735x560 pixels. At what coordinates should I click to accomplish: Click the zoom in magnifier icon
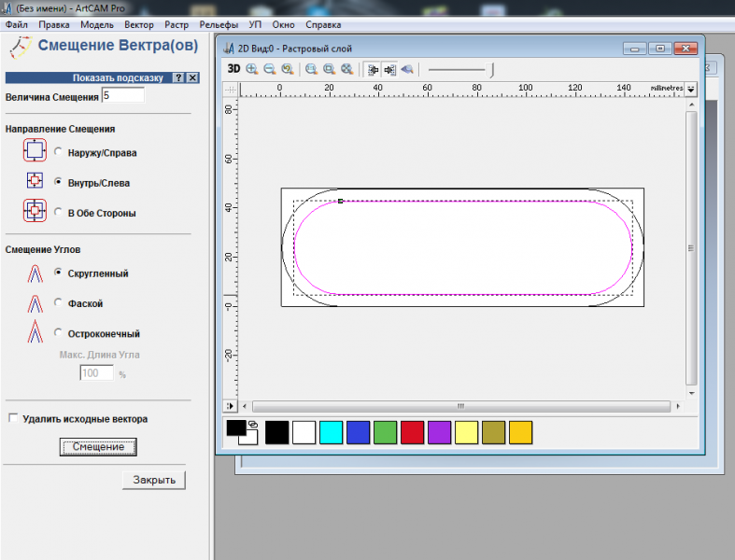pos(252,69)
